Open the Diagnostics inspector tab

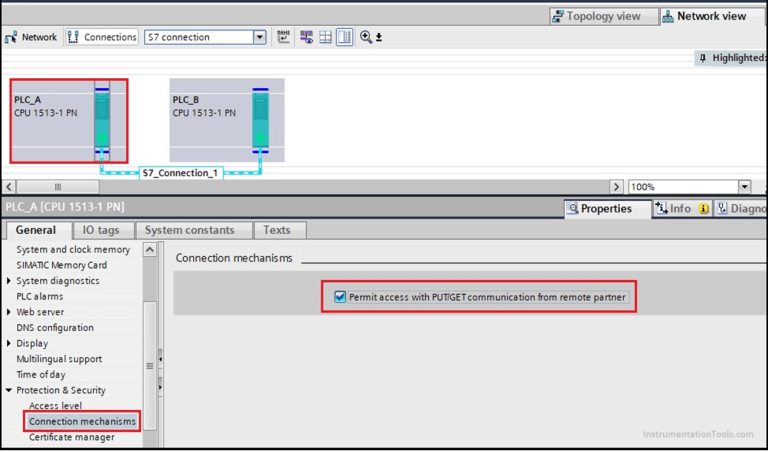(741, 209)
